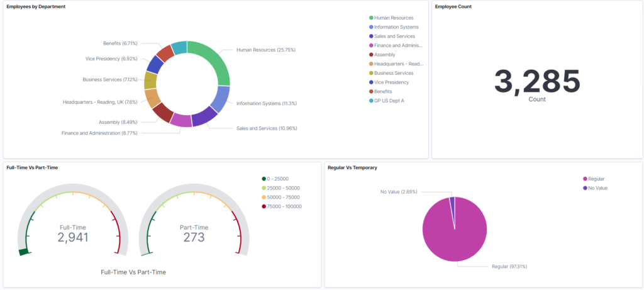Click the Finance and Administration (8.77%) label
Screen dimensions: 644x290
[x=100, y=133]
